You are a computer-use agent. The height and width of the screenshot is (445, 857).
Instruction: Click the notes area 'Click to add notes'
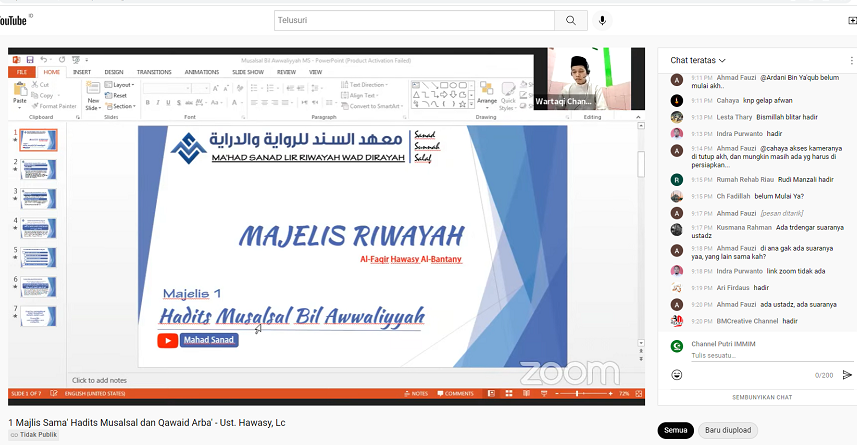coord(99,380)
